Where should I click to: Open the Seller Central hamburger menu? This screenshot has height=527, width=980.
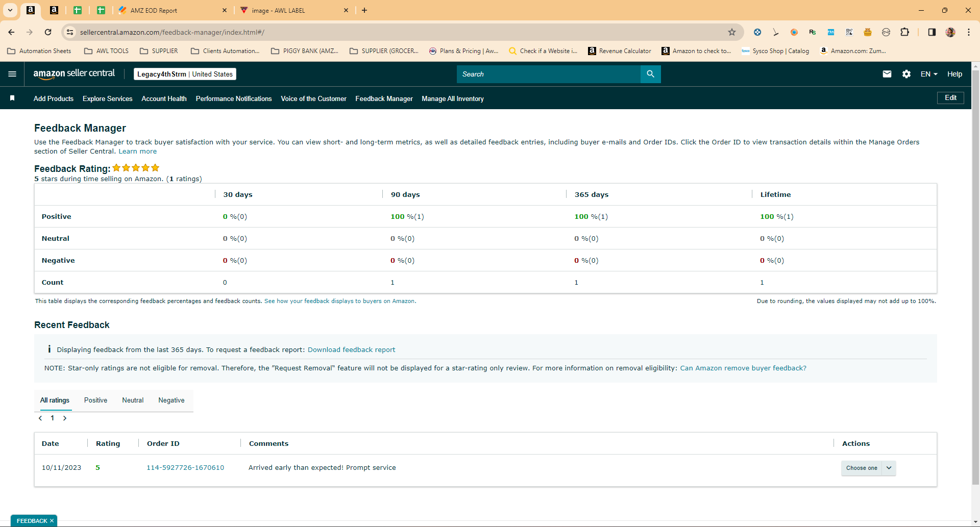click(x=12, y=74)
